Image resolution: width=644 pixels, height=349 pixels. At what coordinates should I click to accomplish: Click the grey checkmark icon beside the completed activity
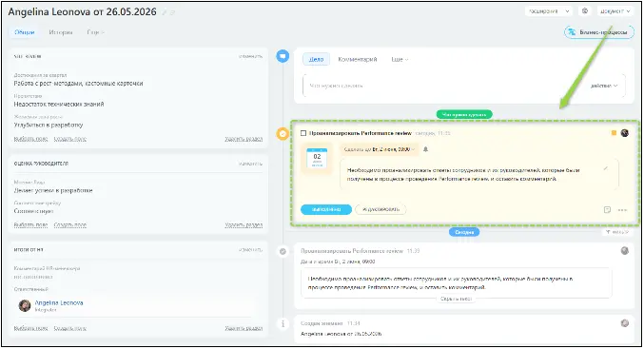(283, 251)
